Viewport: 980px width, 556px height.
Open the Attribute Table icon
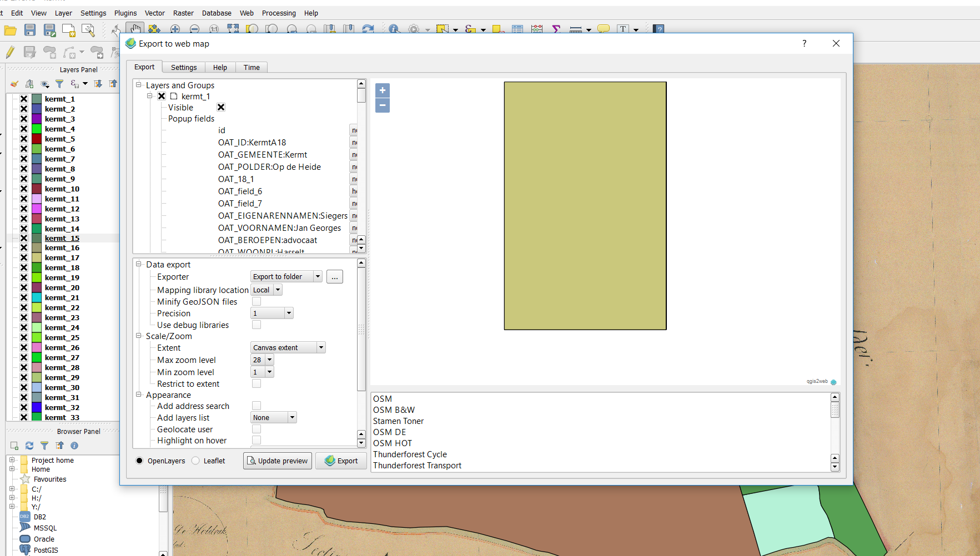point(517,29)
